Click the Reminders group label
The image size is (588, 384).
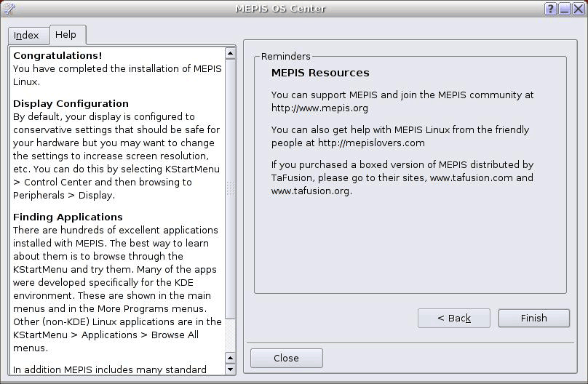(x=286, y=56)
